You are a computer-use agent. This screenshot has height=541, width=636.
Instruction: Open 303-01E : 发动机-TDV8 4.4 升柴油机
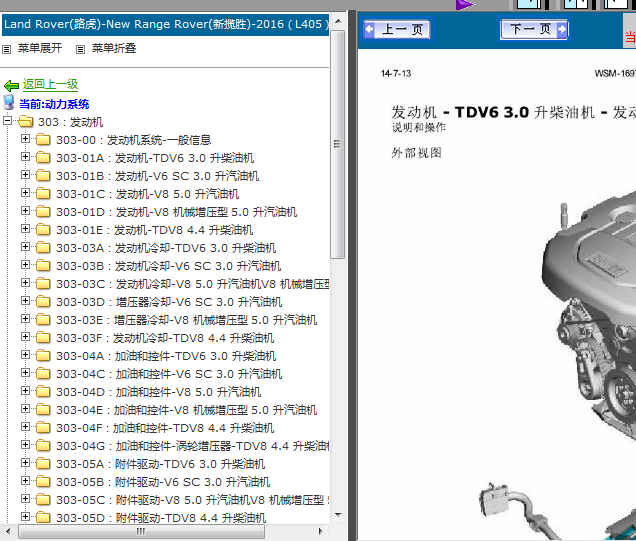(x=155, y=230)
